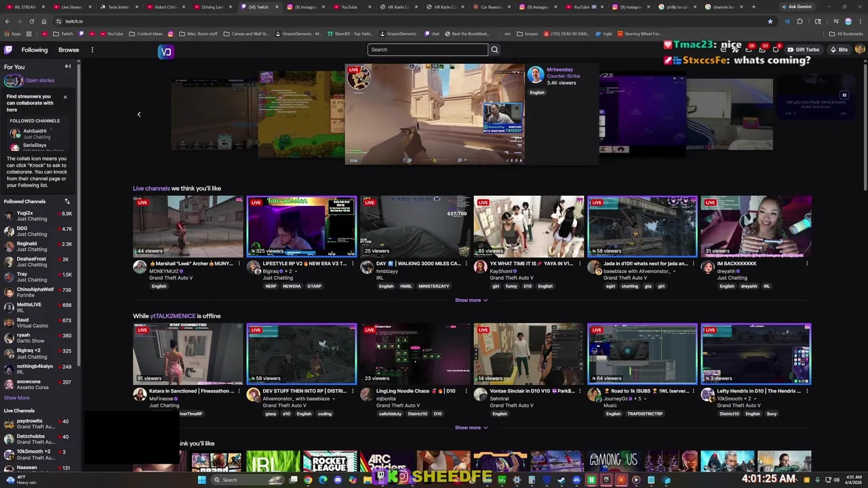Go to previous carousel stream
Viewport: 868px width, 488px height.
[139, 115]
